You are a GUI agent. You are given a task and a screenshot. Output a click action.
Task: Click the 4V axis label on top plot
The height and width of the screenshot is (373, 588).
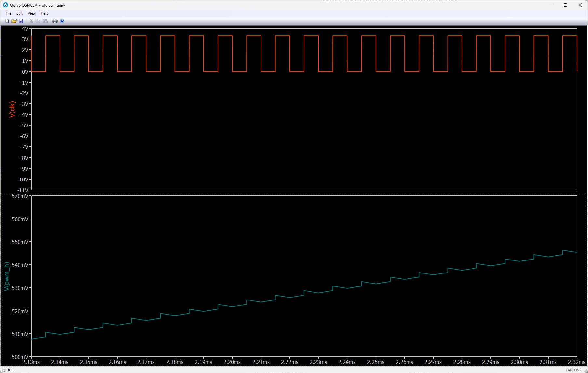(25, 29)
